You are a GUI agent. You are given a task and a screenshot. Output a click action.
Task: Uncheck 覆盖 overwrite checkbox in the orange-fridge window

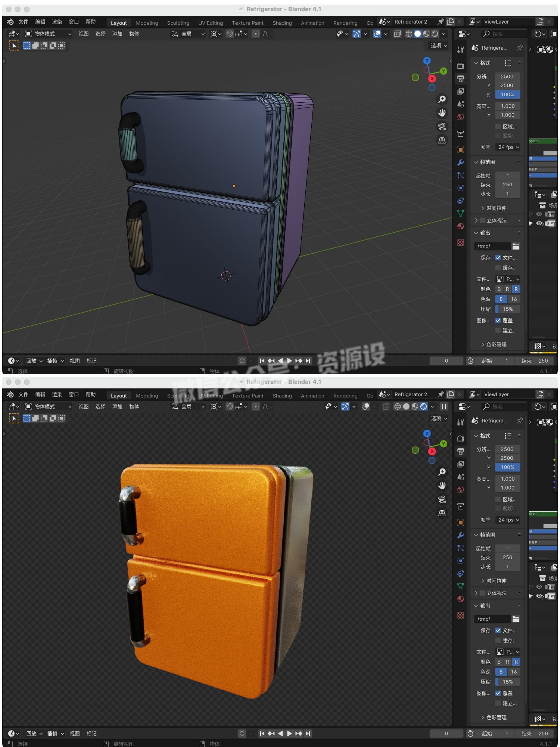(498, 693)
